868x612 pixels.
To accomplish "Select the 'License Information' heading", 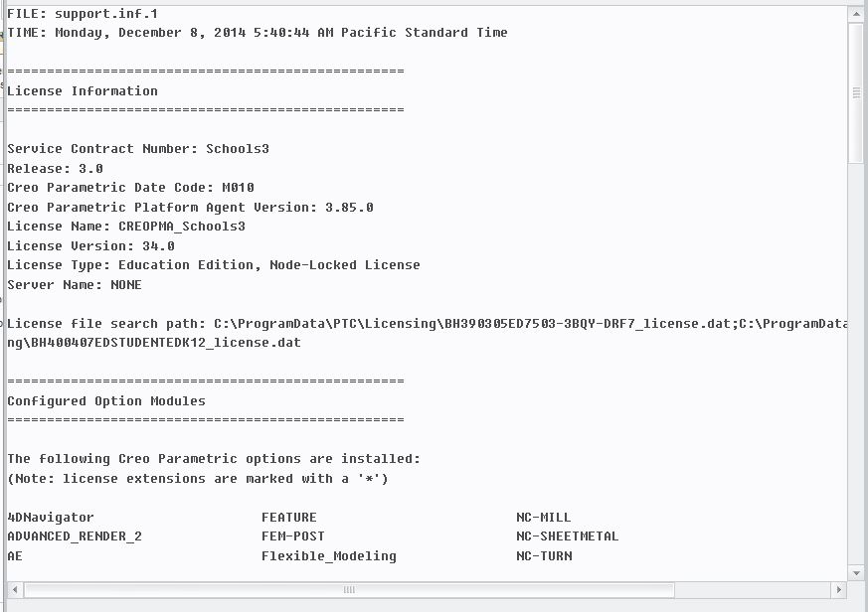I will [83, 90].
